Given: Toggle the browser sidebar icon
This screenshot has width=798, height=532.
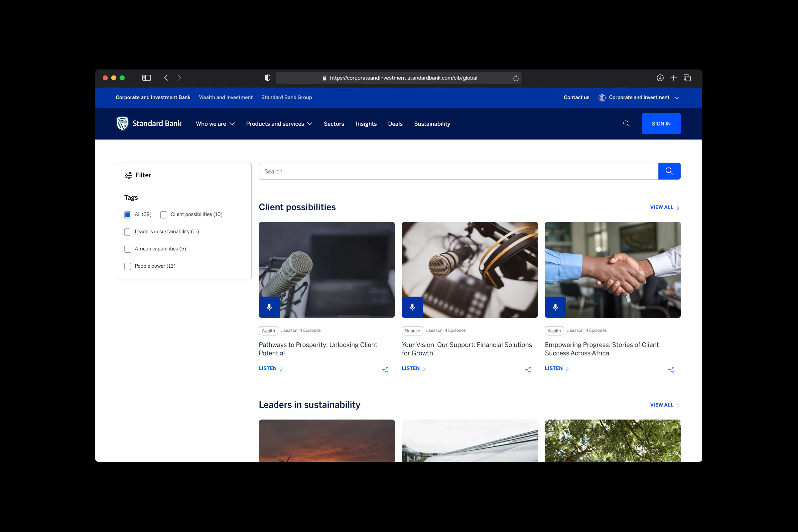Looking at the screenshot, I should 146,78.
